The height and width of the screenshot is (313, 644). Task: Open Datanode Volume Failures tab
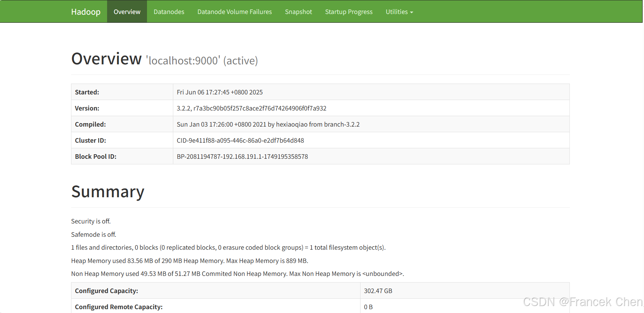click(x=234, y=12)
